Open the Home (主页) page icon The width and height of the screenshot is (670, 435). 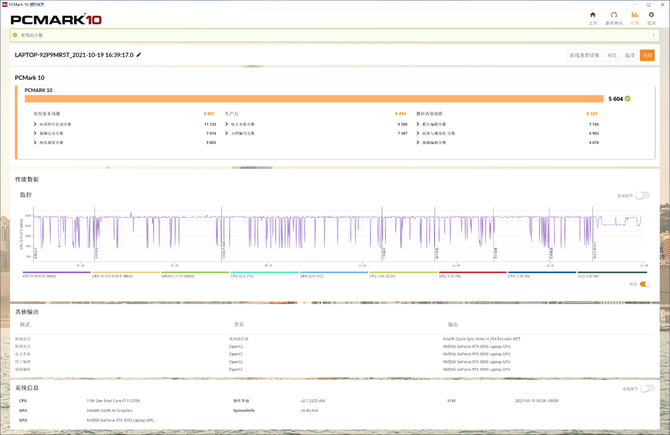593,15
